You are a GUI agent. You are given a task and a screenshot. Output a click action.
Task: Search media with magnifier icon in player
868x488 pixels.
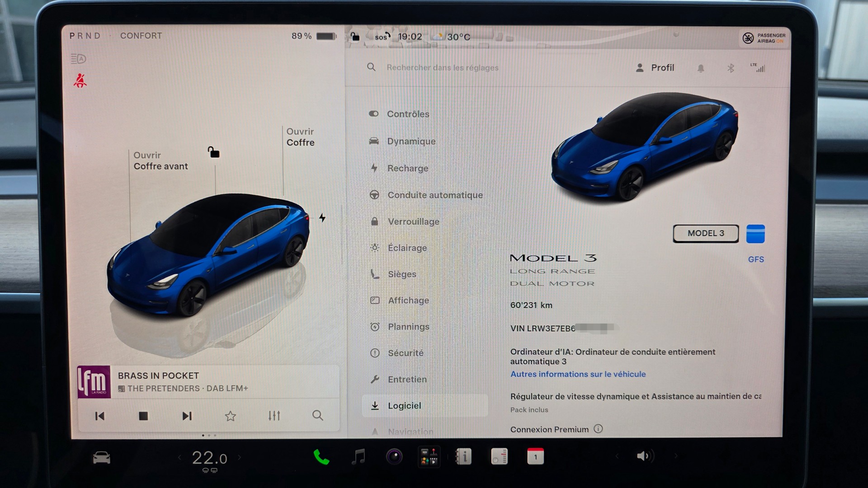(318, 415)
